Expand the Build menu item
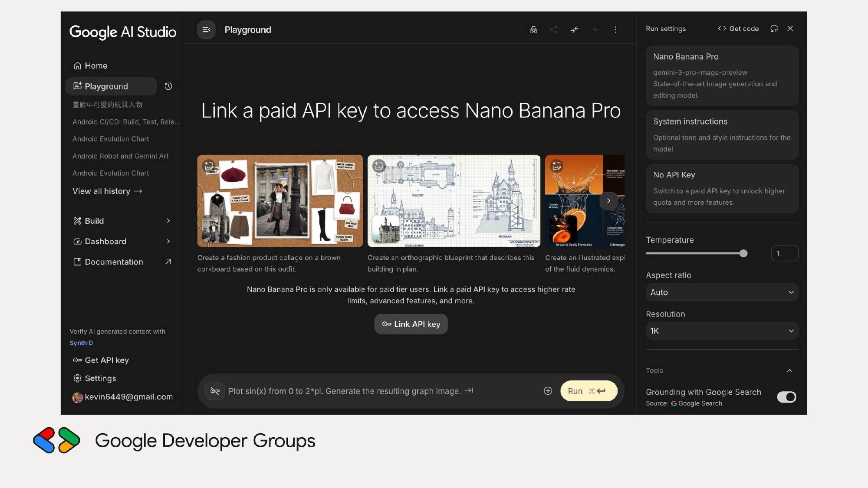Viewport: 868px width, 488px height. 122,221
